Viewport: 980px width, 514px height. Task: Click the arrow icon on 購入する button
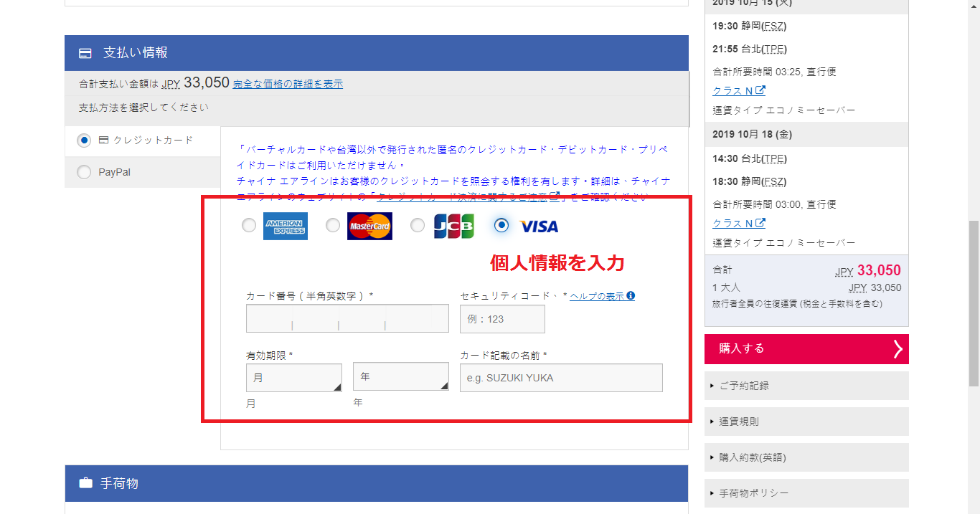tap(897, 349)
